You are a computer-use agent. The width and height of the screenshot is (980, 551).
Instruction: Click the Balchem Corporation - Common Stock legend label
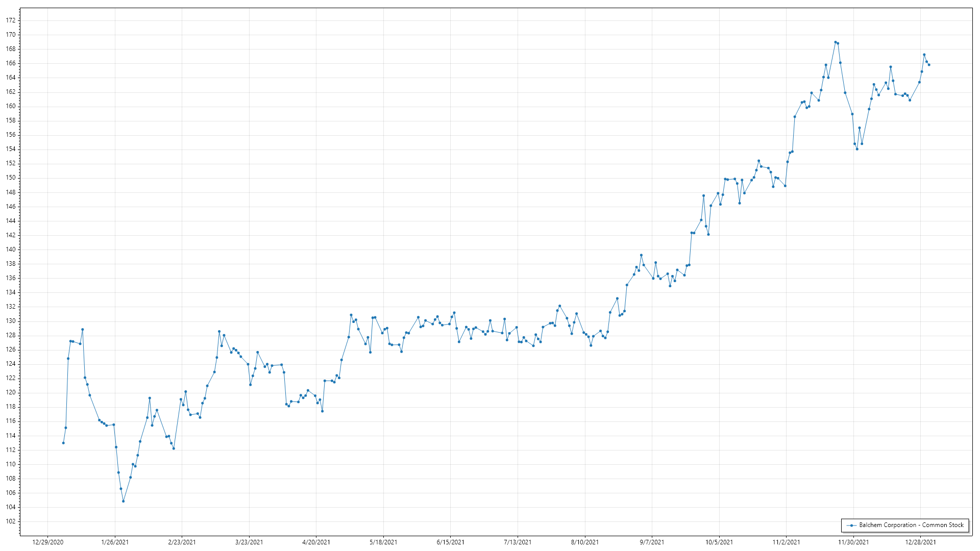(911, 525)
